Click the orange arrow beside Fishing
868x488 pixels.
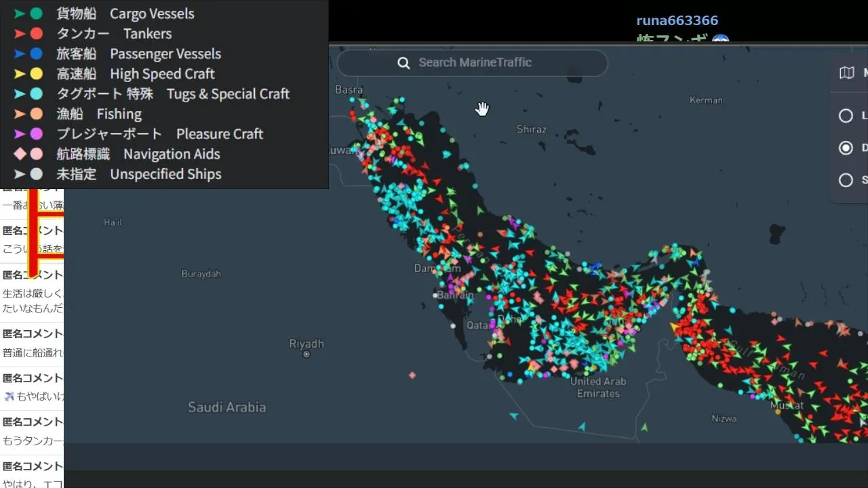tap(20, 114)
